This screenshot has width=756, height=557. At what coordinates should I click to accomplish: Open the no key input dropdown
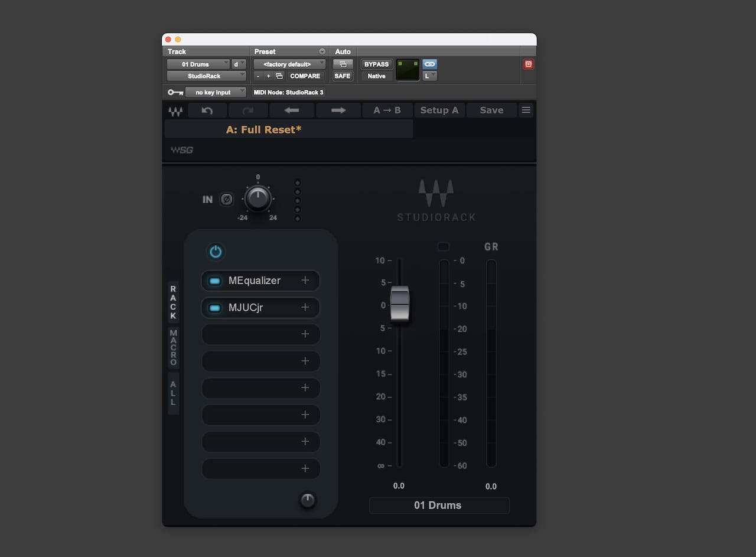(216, 92)
